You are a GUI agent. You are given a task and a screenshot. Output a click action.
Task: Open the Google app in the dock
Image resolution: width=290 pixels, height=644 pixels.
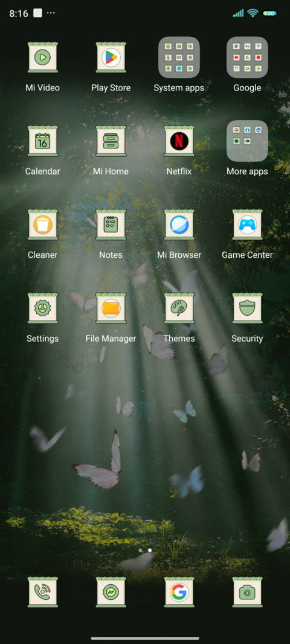(179, 592)
